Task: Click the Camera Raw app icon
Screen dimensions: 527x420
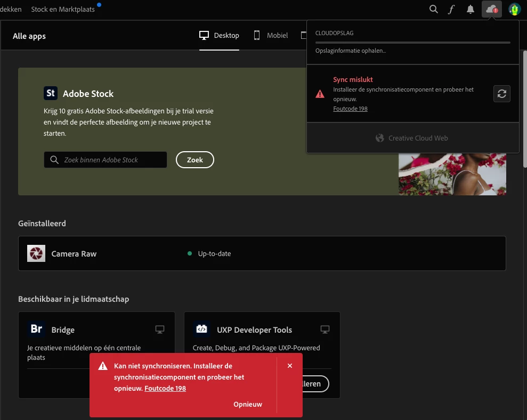Action: [36, 253]
